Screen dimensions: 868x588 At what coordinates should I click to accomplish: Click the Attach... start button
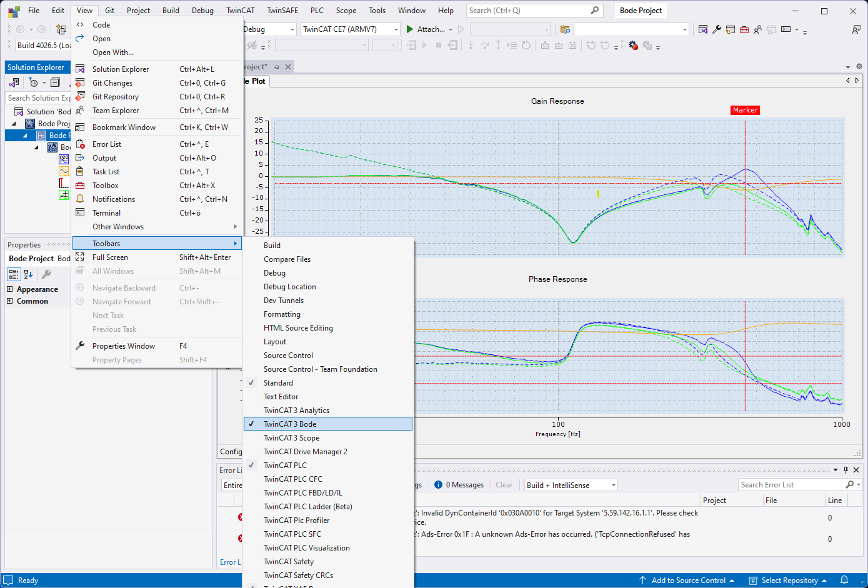[x=426, y=29]
